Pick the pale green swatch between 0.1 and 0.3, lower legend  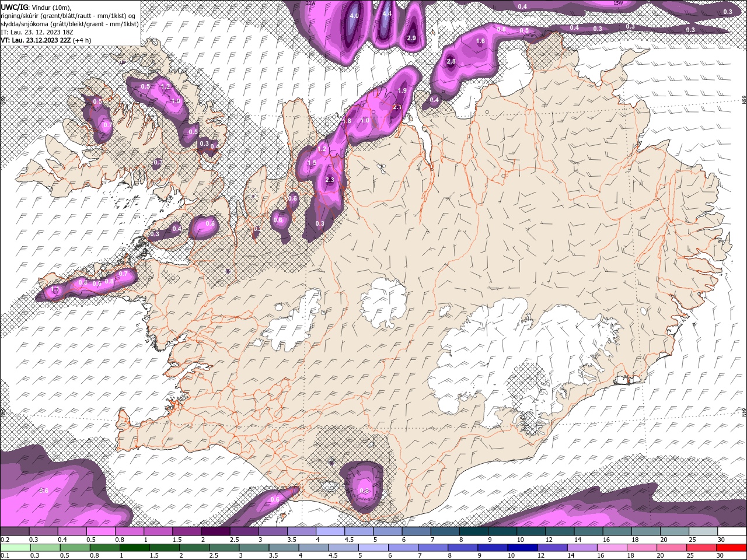[x=15, y=548]
